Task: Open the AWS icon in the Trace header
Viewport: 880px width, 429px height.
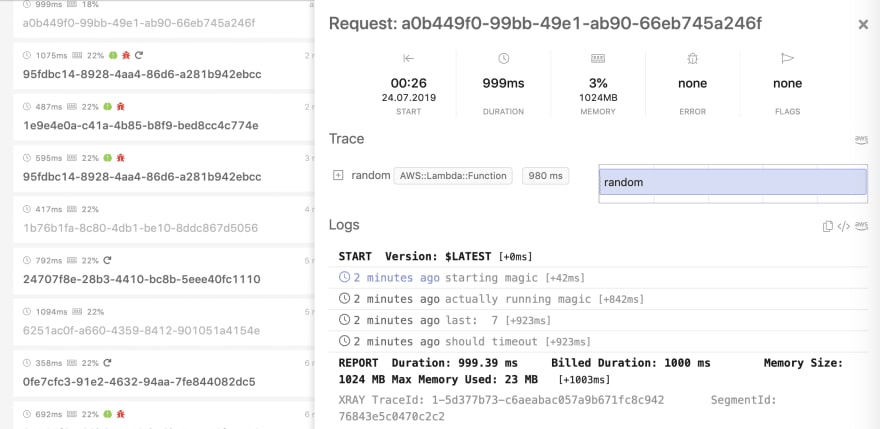Action: click(861, 140)
